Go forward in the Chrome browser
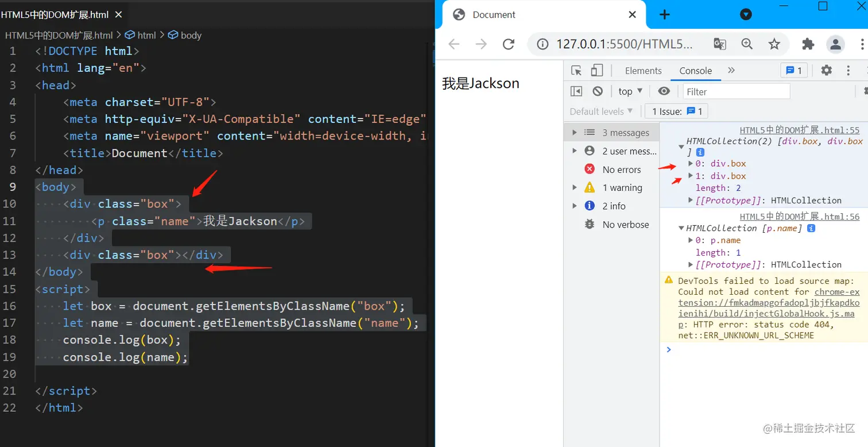The height and width of the screenshot is (447, 868). (x=481, y=44)
